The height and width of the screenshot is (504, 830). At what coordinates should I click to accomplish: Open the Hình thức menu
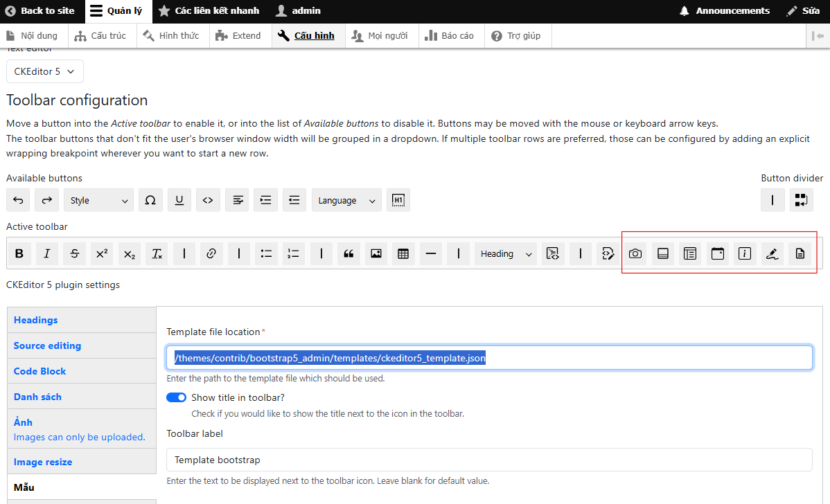[173, 36]
